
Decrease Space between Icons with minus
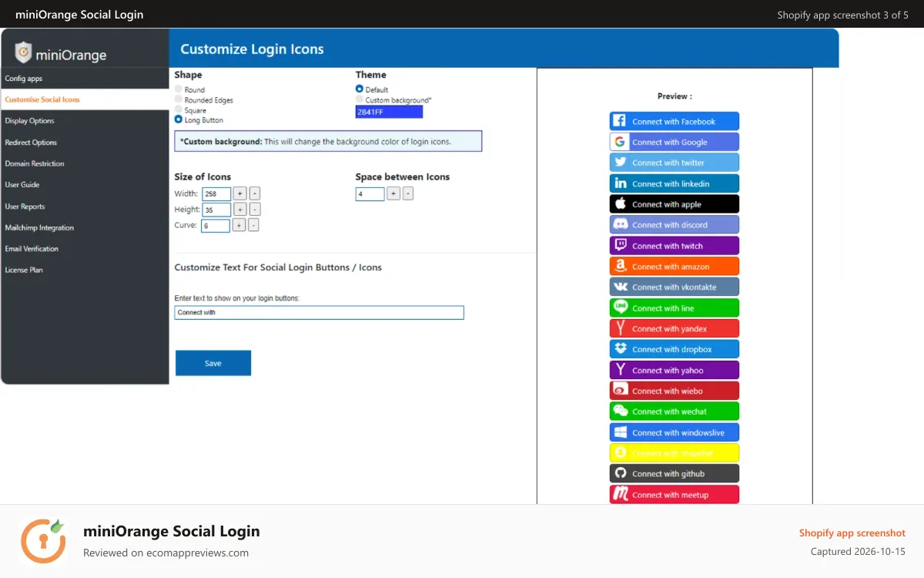[408, 193]
